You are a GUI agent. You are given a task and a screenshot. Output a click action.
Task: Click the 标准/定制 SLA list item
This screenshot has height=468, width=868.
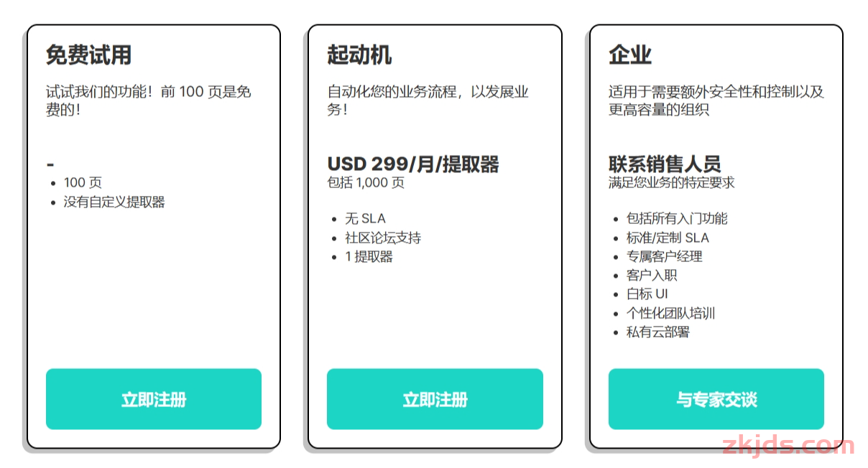click(x=668, y=238)
